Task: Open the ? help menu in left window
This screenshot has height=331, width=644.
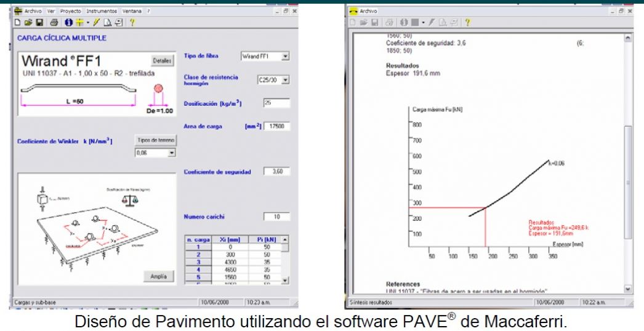Action: (x=148, y=12)
